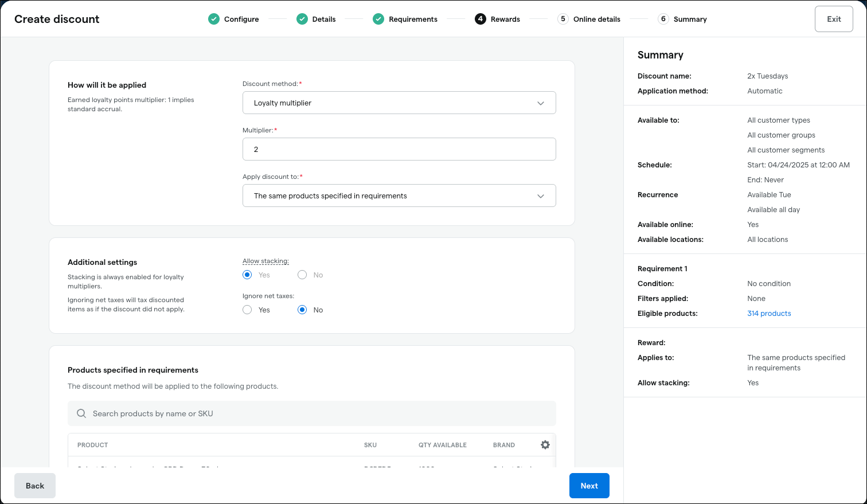
Task: Click the All customer types text
Action: [779, 120]
